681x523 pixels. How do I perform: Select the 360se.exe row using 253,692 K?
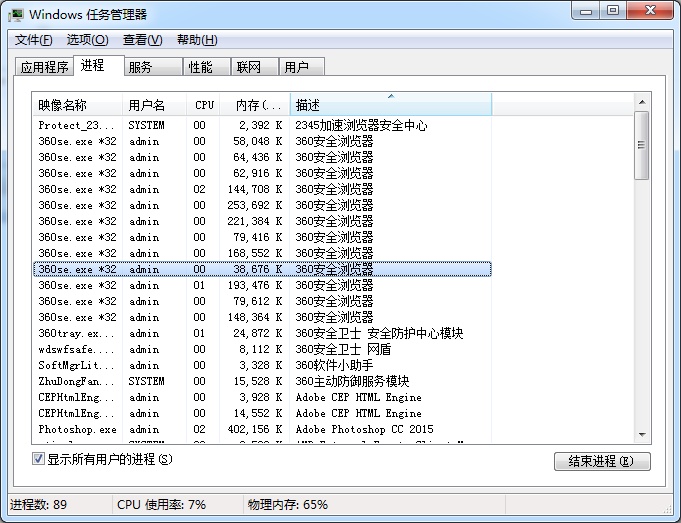(262, 205)
